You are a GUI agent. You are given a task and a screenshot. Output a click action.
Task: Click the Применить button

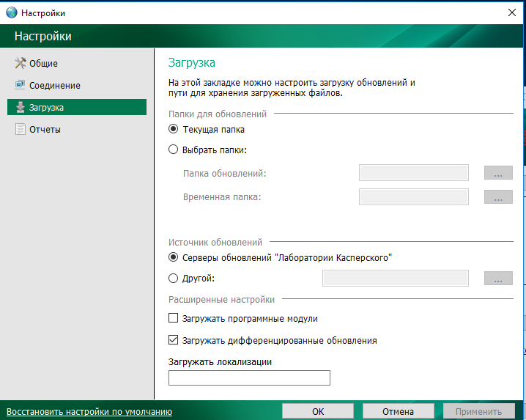point(478,412)
